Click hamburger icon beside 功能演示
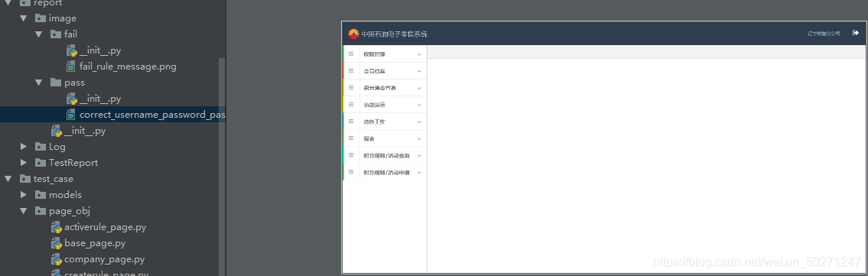Viewport: 868px width, 276px height. [x=351, y=105]
